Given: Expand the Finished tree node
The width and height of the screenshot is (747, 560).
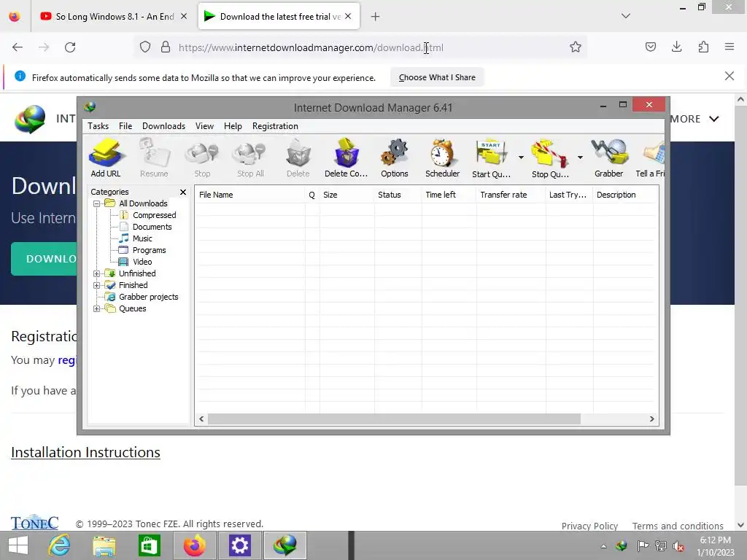Looking at the screenshot, I should (x=97, y=286).
